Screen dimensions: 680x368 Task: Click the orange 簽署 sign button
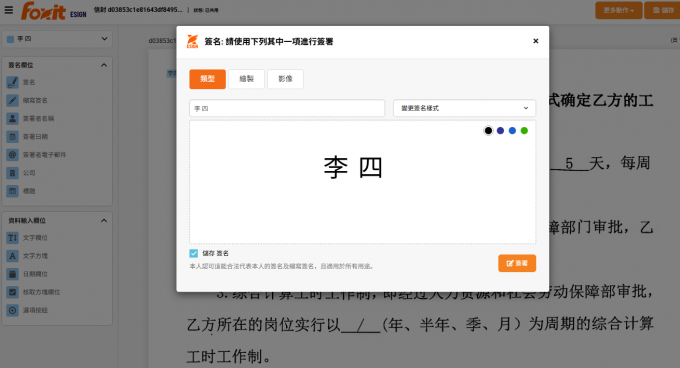[517, 263]
